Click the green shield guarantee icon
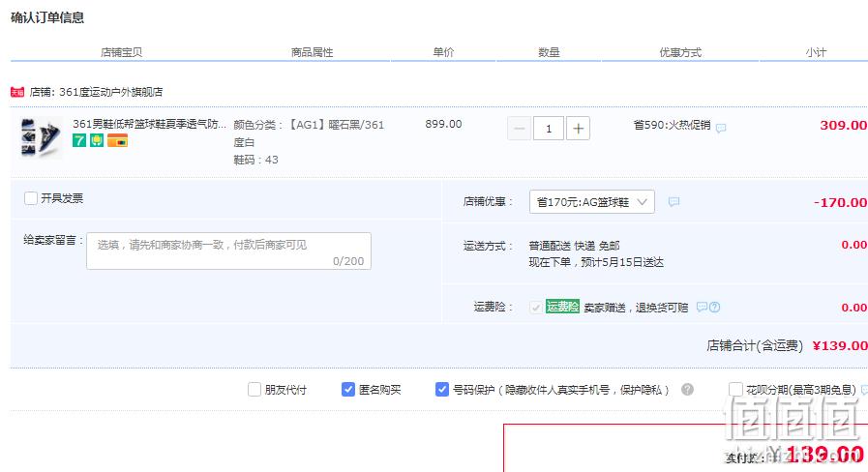868x472 pixels. (97, 140)
